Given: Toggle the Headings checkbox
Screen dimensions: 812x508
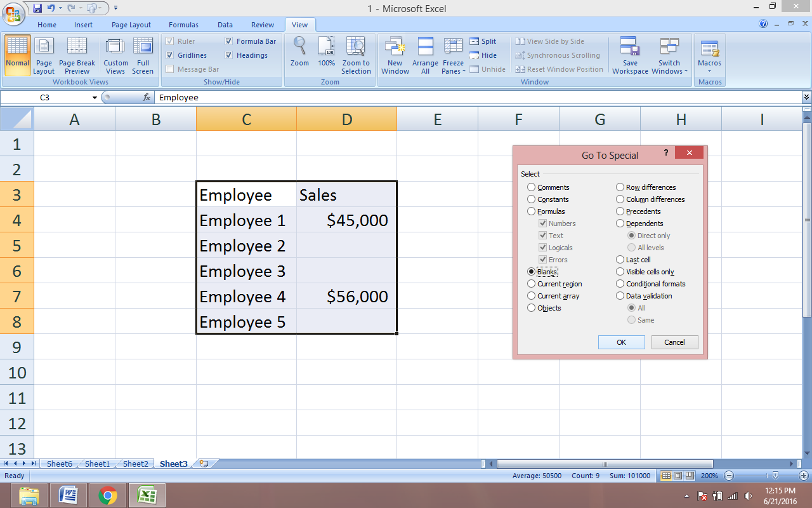Looking at the screenshot, I should [x=229, y=55].
